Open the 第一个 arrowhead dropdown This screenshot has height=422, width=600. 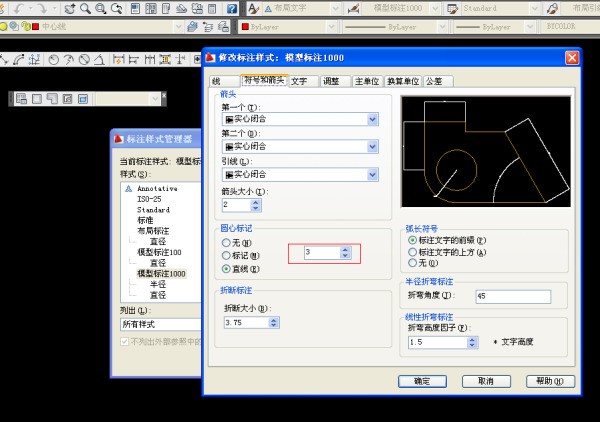tap(300, 119)
